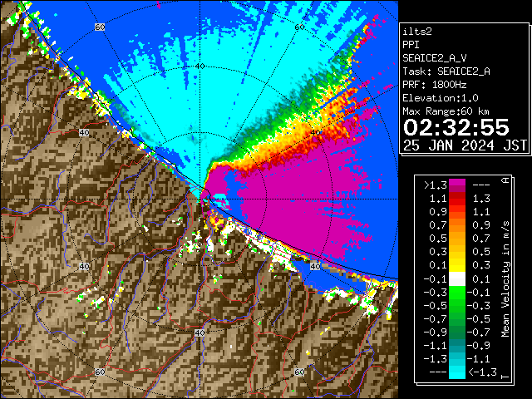
Task: Click the '60' ring label in southeast land
Action: pos(299,372)
